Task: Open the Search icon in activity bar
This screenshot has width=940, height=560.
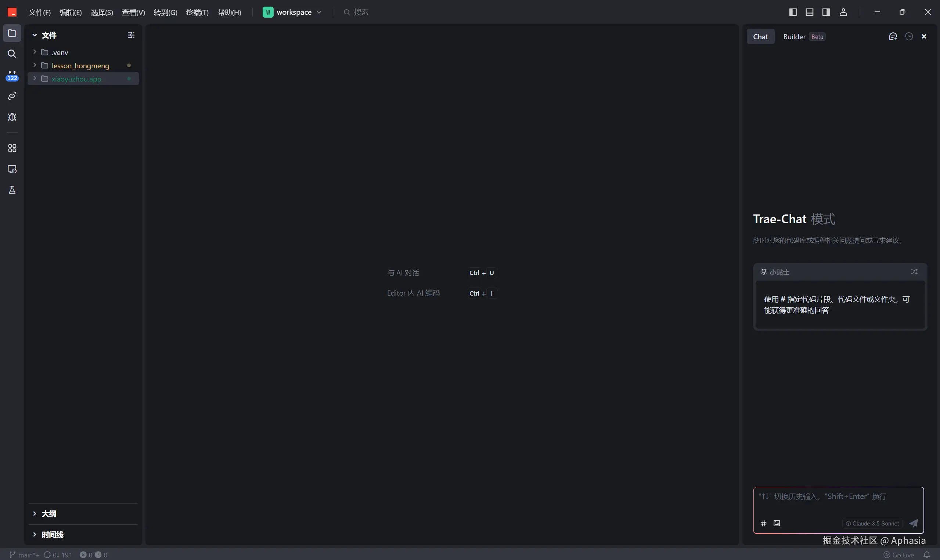Action: pyautogui.click(x=12, y=54)
